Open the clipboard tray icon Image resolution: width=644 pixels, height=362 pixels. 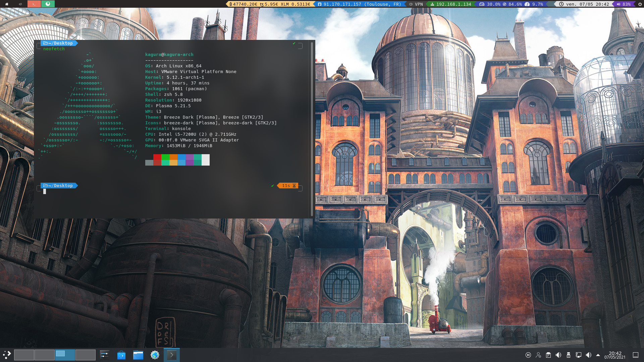tap(548, 355)
